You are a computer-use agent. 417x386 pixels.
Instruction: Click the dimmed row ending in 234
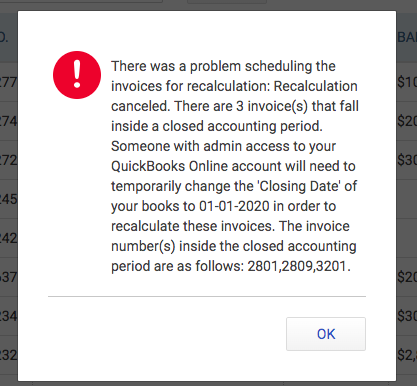coord(9,316)
